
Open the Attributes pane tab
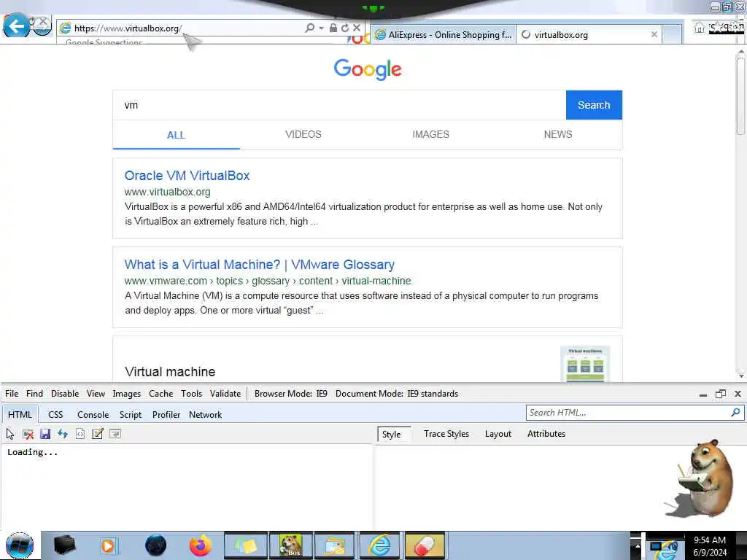pos(546,434)
